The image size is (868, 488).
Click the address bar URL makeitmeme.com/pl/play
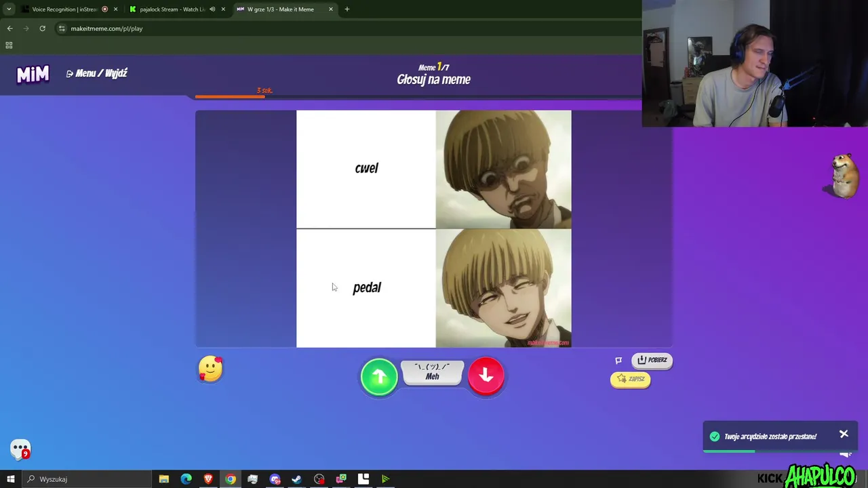click(x=106, y=28)
